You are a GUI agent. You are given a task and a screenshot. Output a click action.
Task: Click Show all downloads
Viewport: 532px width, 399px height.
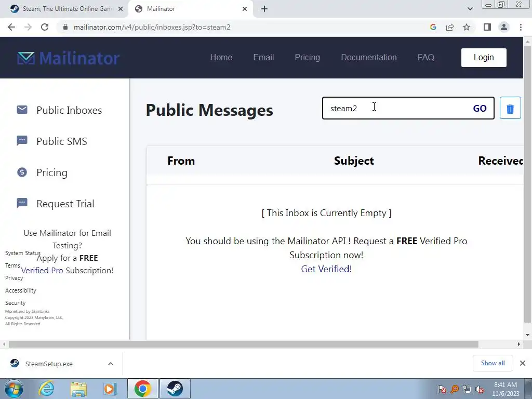[x=493, y=363]
